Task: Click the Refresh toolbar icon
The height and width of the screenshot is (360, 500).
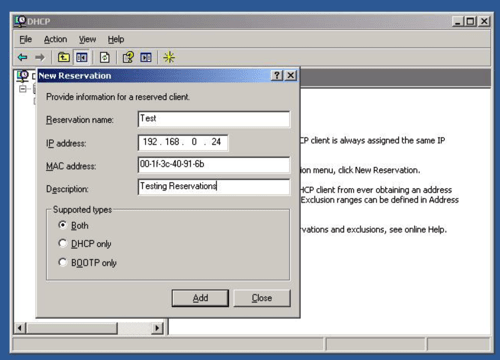Action: tap(105, 57)
